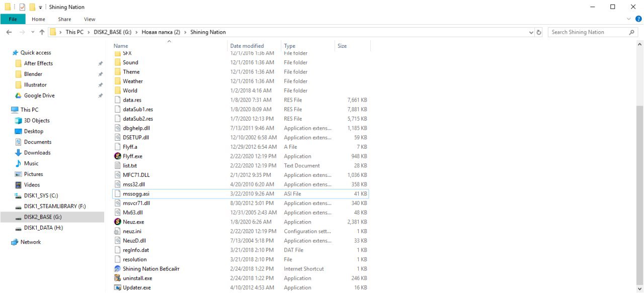Open the File menu

pos(13,19)
